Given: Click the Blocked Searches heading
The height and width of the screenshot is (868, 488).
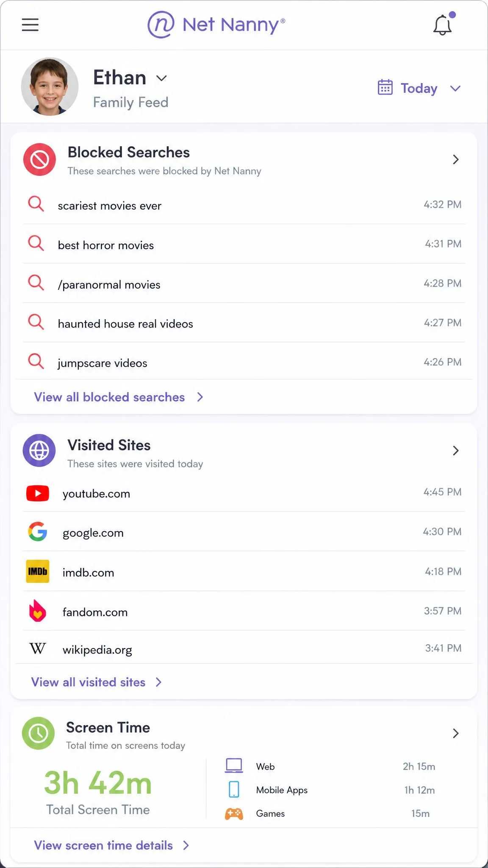Looking at the screenshot, I should pyautogui.click(x=129, y=152).
